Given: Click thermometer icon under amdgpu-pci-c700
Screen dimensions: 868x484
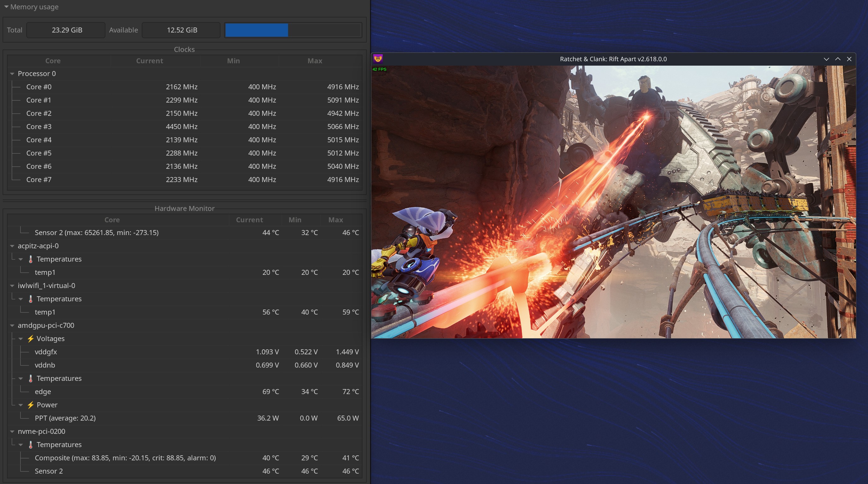Looking at the screenshot, I should (31, 379).
